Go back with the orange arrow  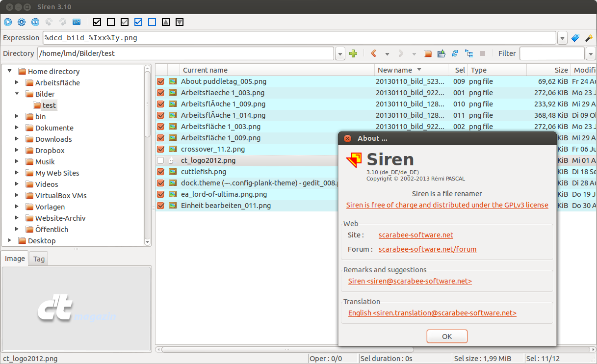(x=374, y=53)
